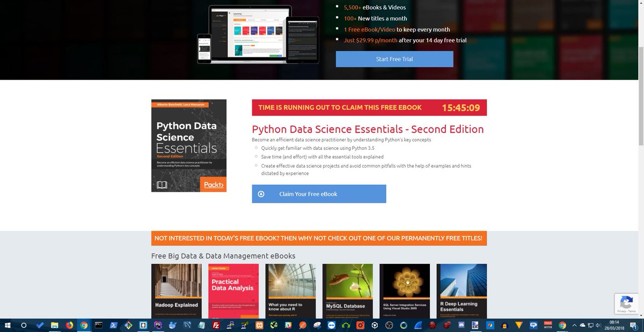Click the permanently free titles orange banner
This screenshot has height=332, width=644.
[319, 238]
